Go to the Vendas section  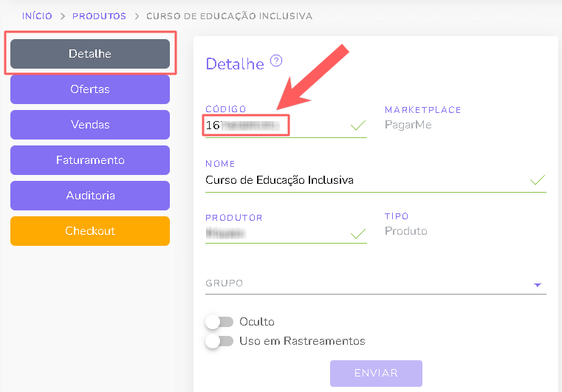[x=90, y=125]
